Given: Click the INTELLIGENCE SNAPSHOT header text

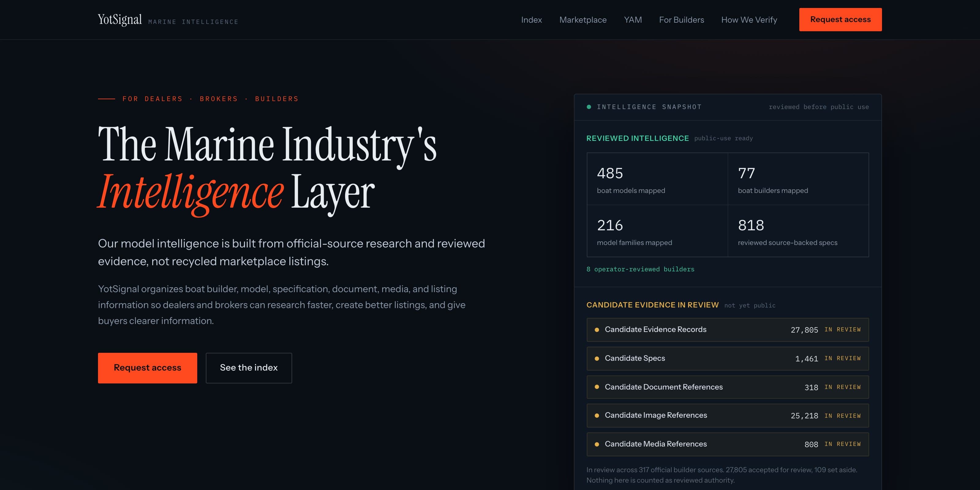Looking at the screenshot, I should 649,107.
